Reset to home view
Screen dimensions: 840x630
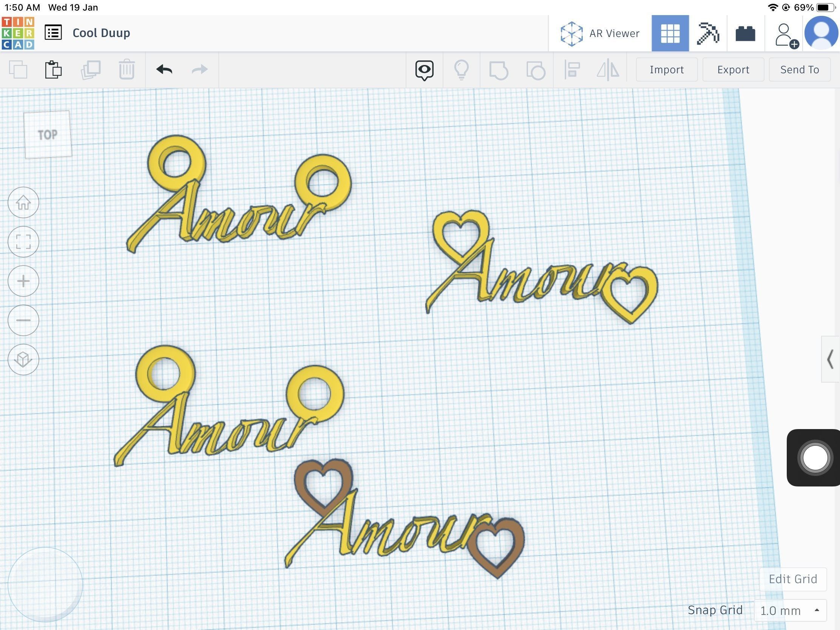pos(23,202)
